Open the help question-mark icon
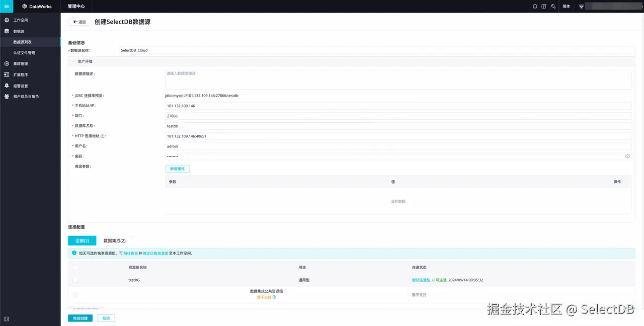644x326 pixels. [x=544, y=7]
